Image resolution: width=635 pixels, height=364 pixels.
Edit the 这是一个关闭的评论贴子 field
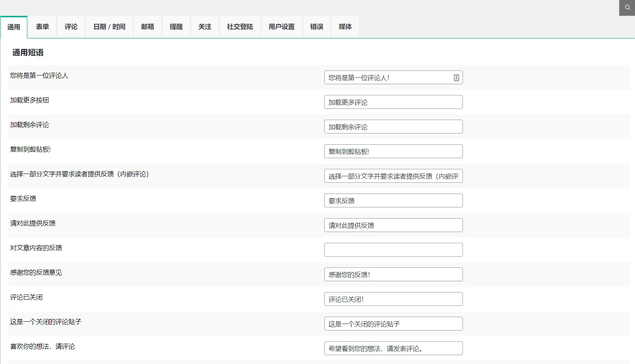[x=393, y=324]
